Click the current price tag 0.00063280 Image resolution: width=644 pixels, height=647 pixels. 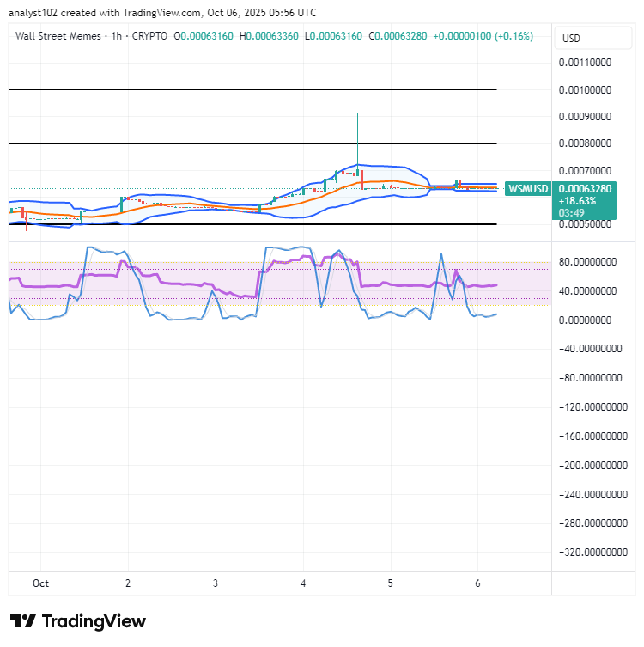[x=585, y=189]
